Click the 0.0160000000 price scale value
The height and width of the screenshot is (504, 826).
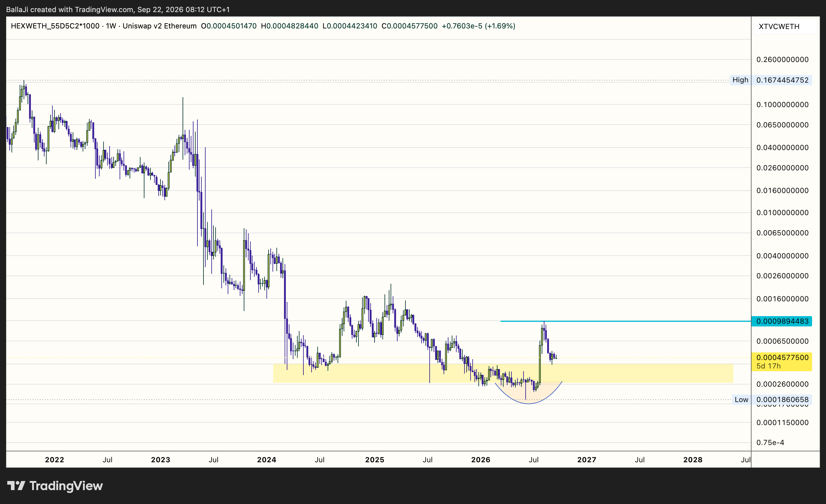coord(782,191)
